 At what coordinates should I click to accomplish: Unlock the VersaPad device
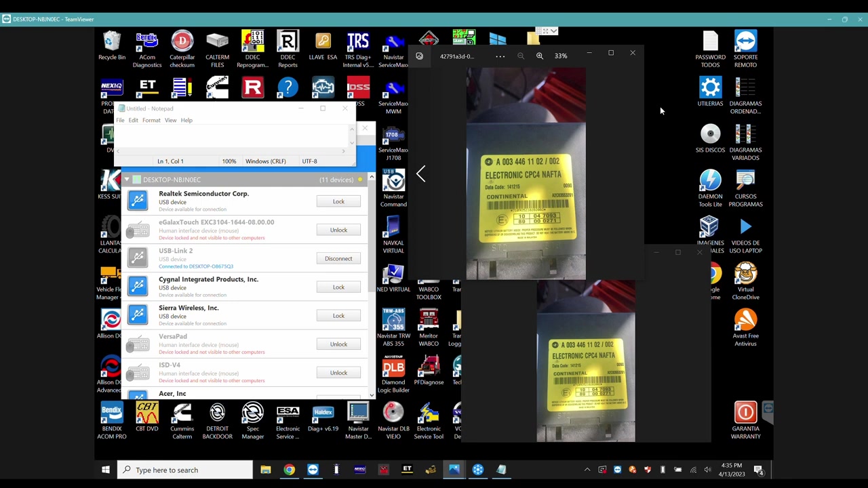pyautogui.click(x=338, y=344)
